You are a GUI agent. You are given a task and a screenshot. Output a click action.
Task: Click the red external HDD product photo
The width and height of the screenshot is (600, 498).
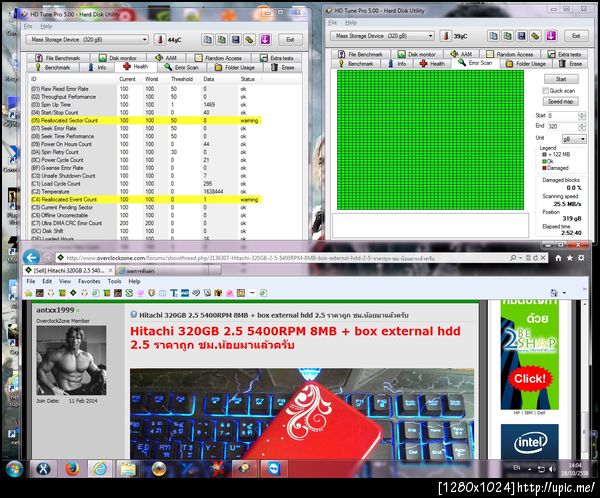(x=302, y=414)
